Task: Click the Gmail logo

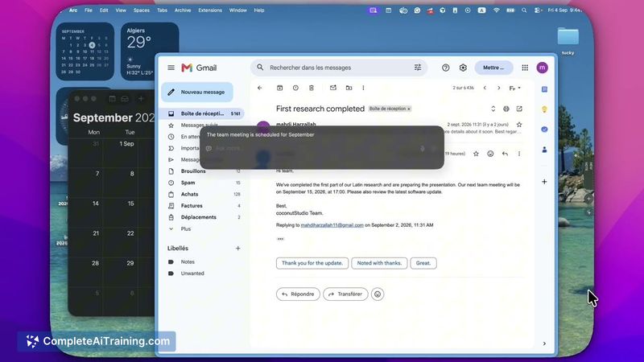Action: 199,68
